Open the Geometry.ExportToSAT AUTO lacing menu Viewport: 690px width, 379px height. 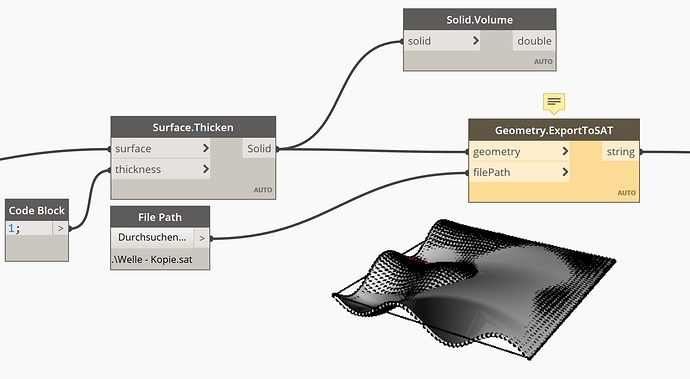pyautogui.click(x=626, y=193)
